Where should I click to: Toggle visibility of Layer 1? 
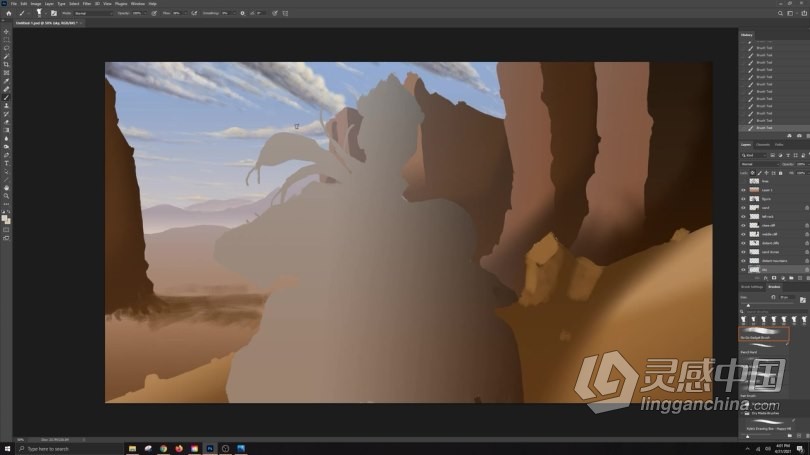[x=743, y=190]
